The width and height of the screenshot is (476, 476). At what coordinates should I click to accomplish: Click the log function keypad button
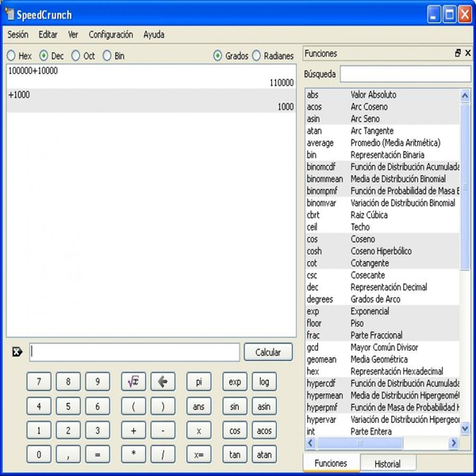point(264,382)
